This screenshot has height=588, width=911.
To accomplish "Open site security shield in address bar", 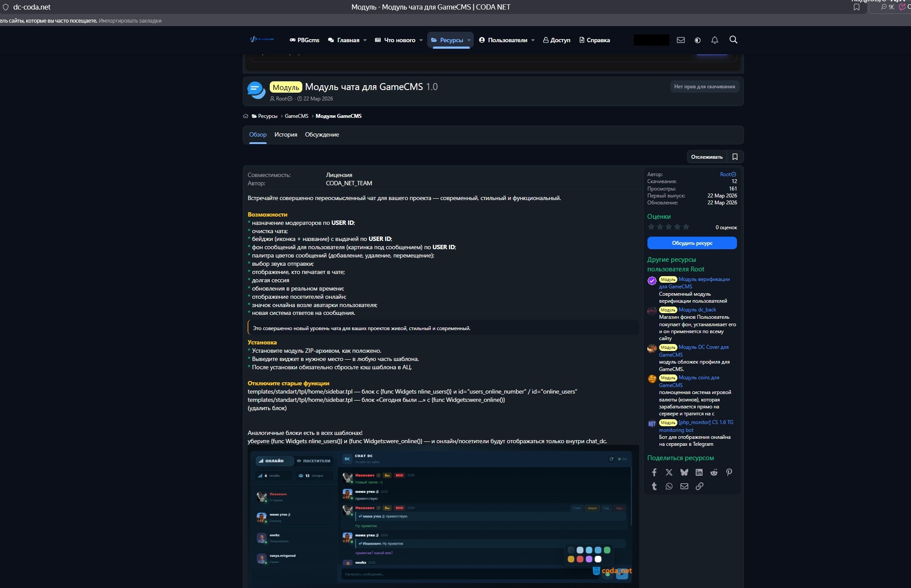I will click(6, 7).
